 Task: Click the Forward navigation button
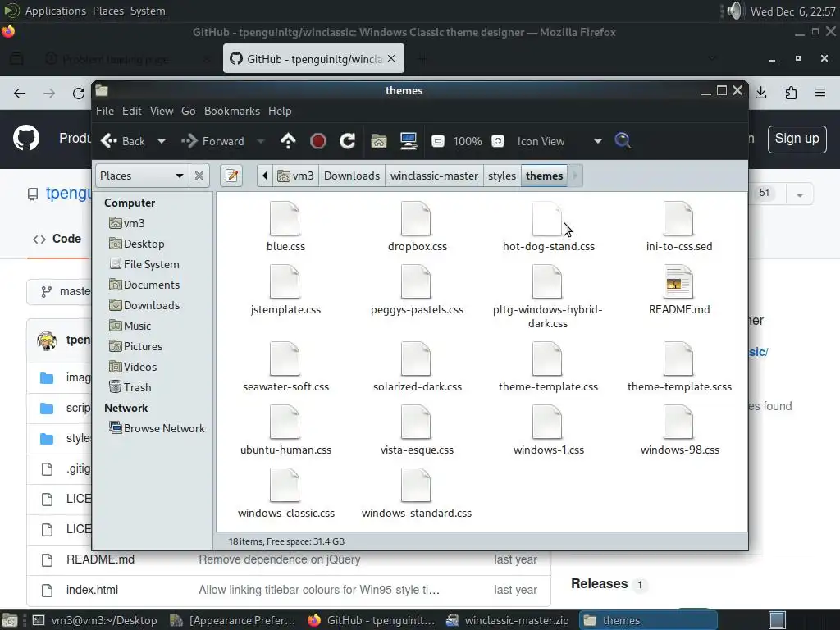[x=213, y=141]
